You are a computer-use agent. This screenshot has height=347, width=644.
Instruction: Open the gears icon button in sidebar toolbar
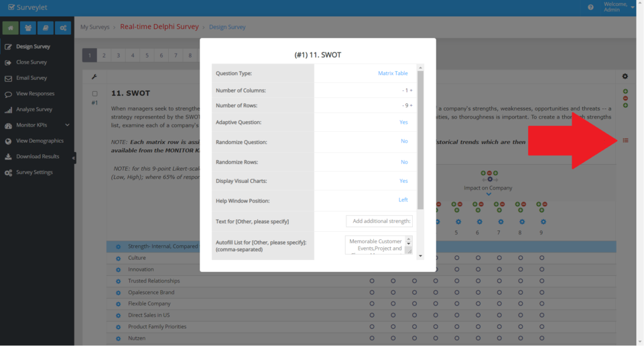coord(63,27)
